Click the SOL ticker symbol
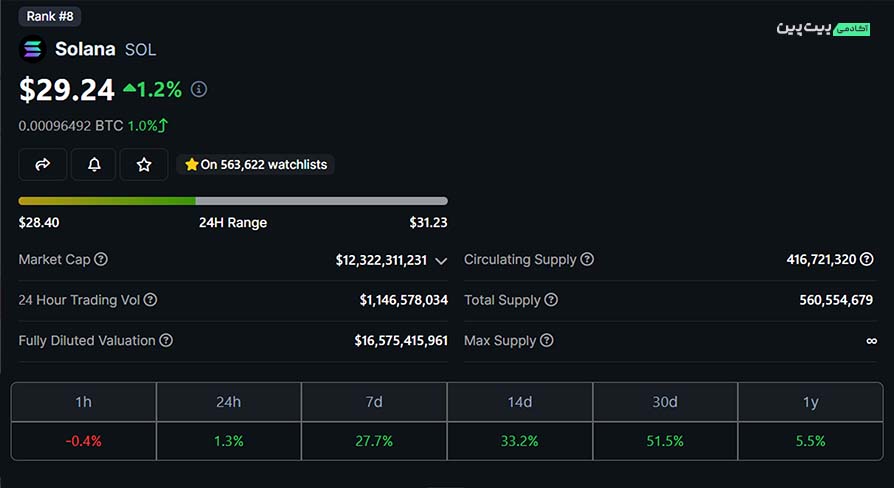 coord(140,50)
